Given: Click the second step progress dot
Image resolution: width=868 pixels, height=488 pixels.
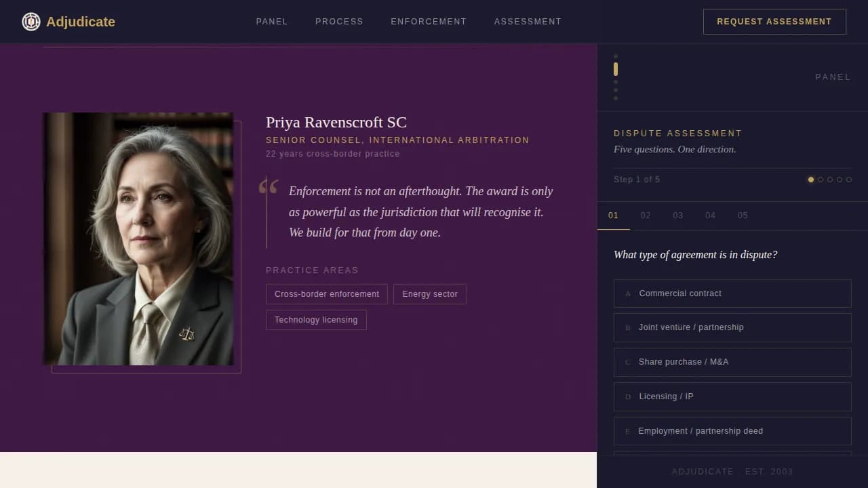Looking at the screenshot, I should [821, 180].
